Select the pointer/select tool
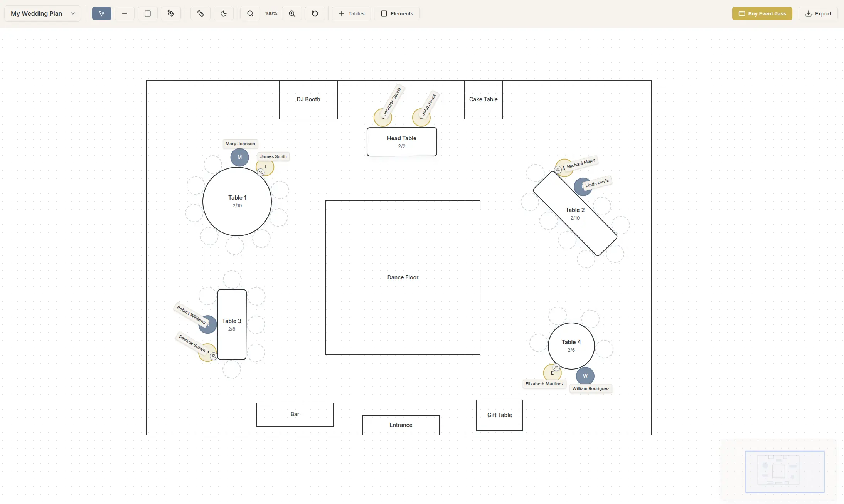This screenshot has width=844, height=504. 102,13
